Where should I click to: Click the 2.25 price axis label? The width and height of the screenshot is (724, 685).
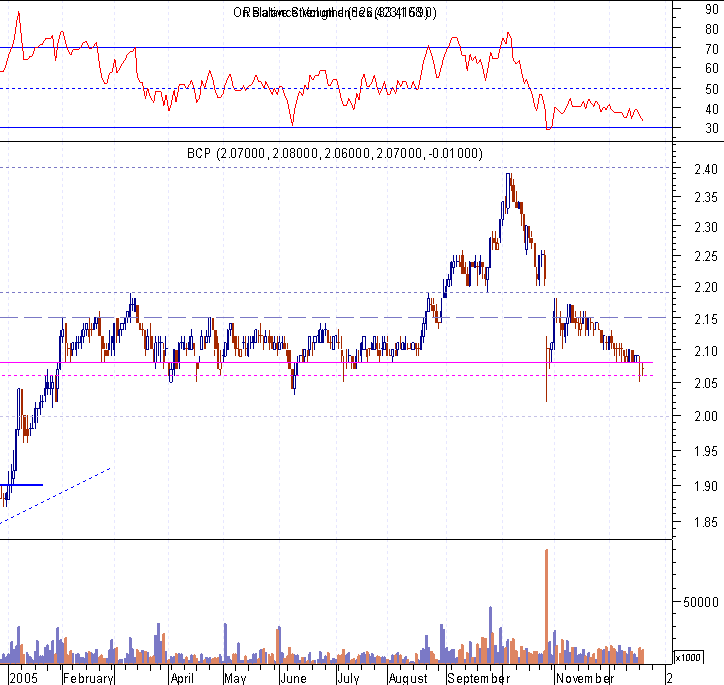(706, 256)
